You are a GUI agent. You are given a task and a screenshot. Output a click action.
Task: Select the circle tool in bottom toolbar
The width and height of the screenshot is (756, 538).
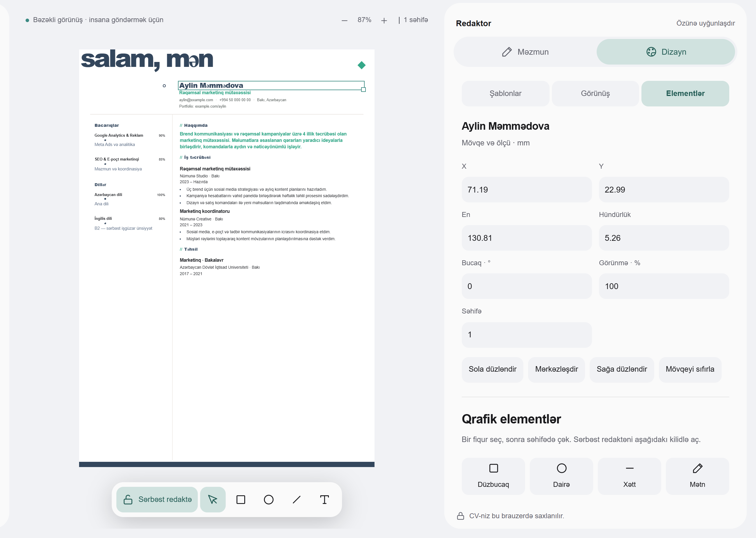[x=269, y=499]
